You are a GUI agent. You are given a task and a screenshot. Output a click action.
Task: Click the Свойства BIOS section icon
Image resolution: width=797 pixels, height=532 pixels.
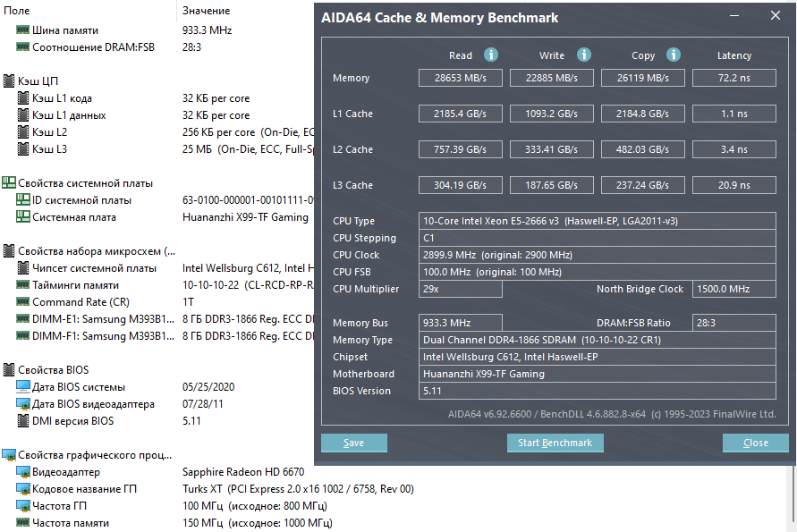9,370
